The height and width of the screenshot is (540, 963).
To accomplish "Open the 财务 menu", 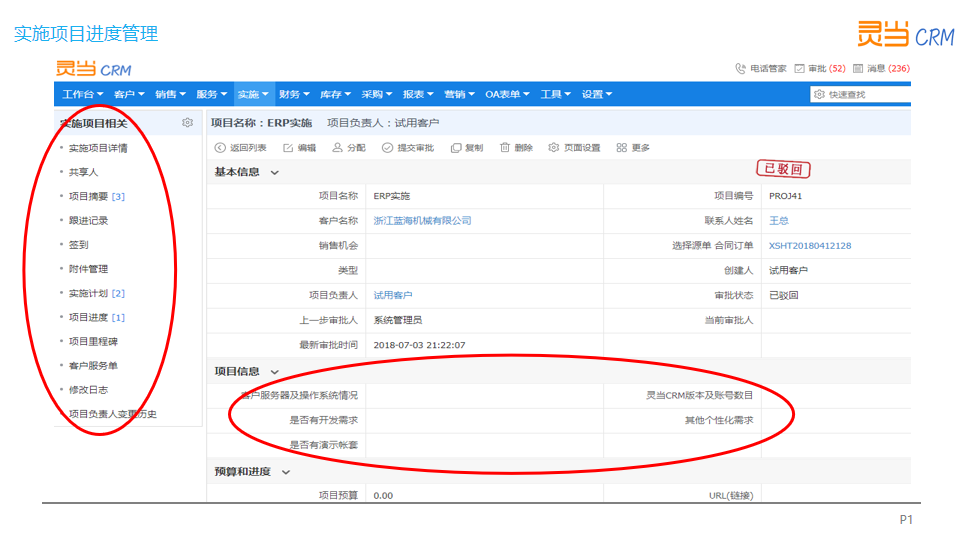I will point(294,94).
